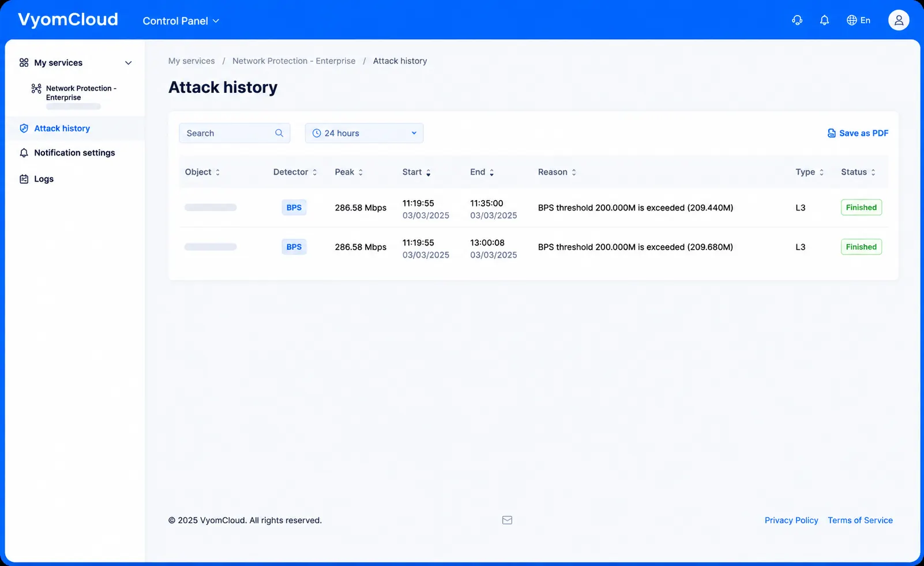Click the PDF file icon

pyautogui.click(x=831, y=133)
